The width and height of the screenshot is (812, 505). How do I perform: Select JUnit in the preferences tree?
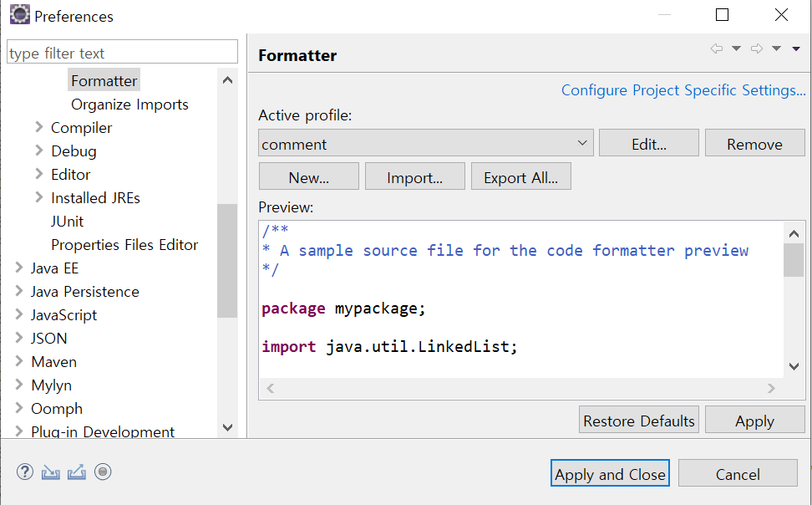click(67, 222)
